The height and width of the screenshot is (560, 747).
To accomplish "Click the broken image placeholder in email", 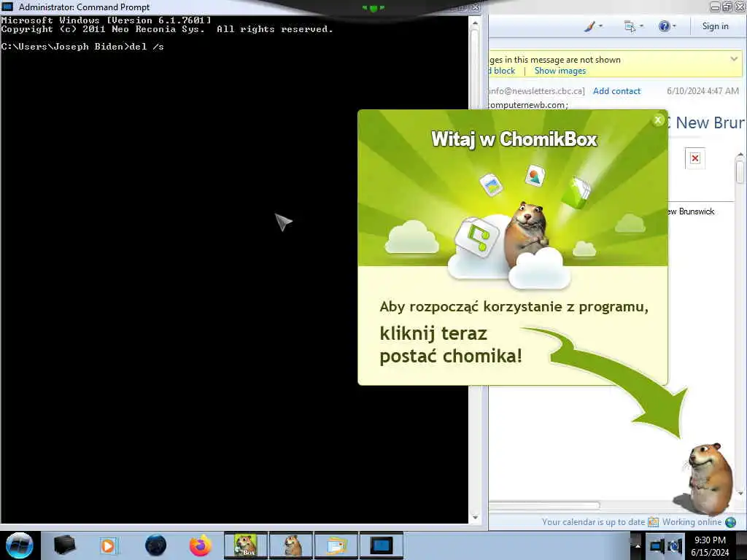I will (695, 158).
